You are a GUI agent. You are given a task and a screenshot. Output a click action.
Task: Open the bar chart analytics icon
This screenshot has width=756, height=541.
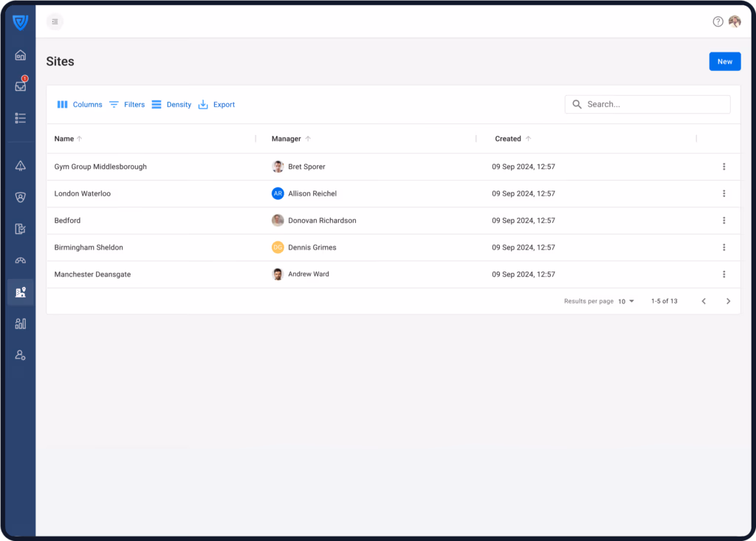click(x=20, y=323)
